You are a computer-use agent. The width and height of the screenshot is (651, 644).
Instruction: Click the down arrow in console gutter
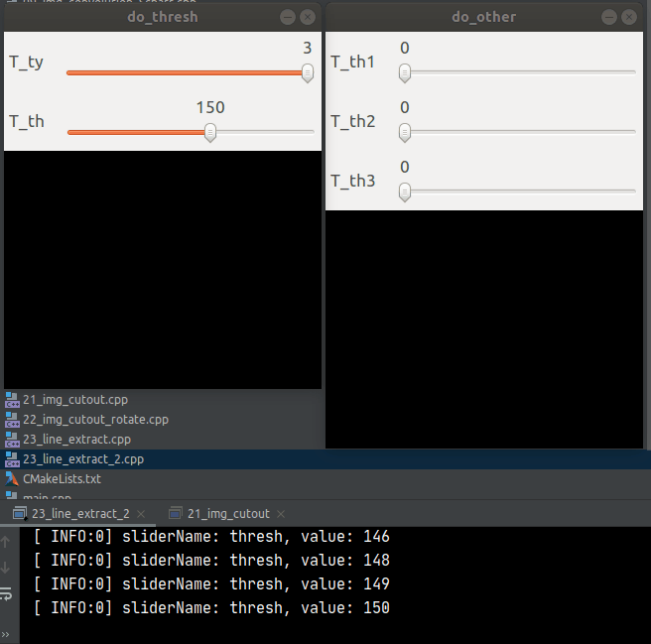(5, 568)
